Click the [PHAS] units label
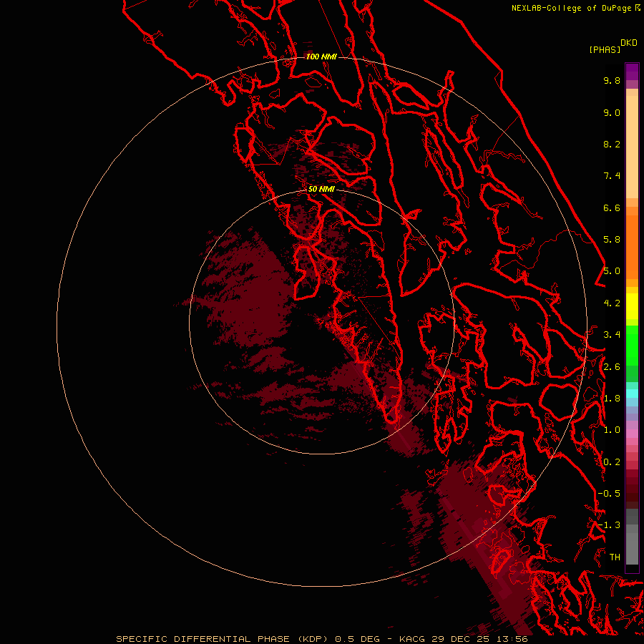 click(605, 49)
